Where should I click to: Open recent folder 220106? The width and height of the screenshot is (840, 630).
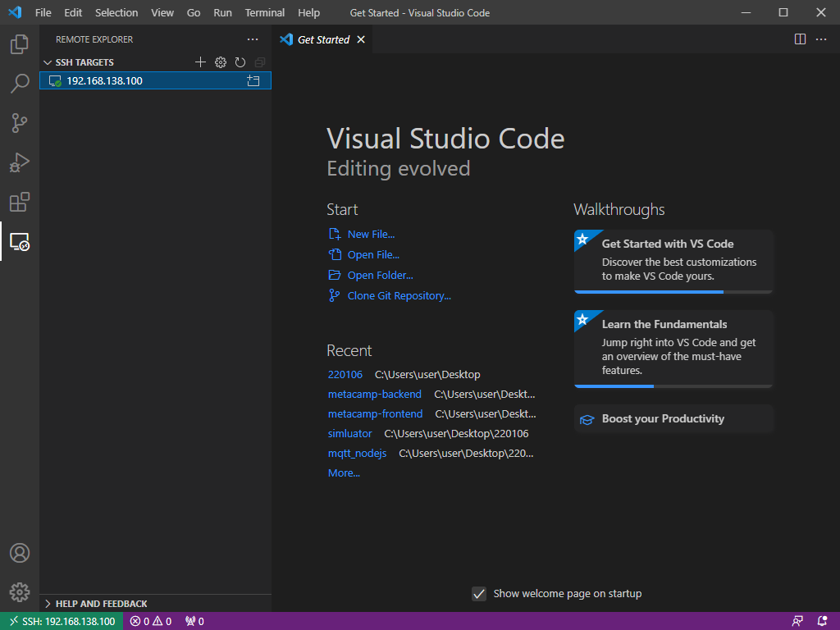(345, 374)
